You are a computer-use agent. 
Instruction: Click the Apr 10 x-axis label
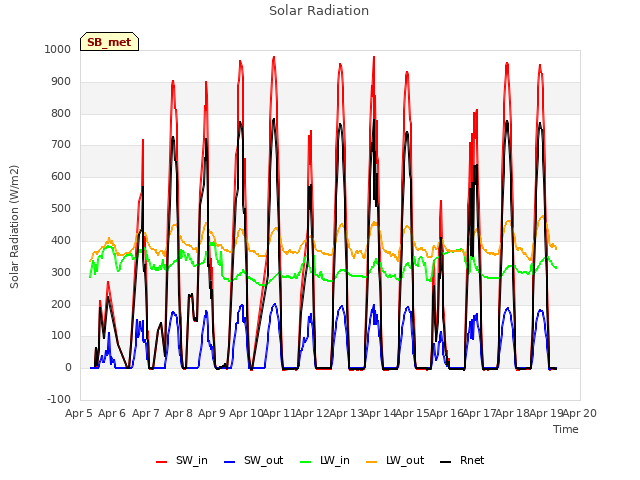tap(246, 413)
